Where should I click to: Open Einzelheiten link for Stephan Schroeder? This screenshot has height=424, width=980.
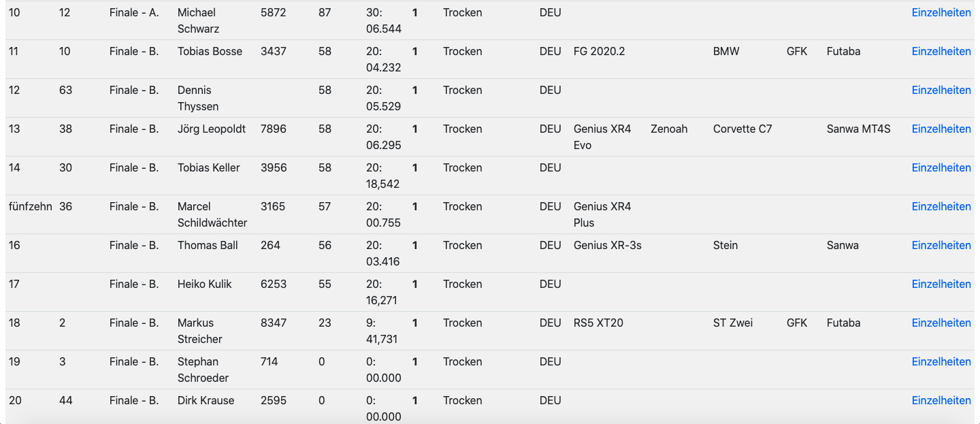[x=941, y=361]
